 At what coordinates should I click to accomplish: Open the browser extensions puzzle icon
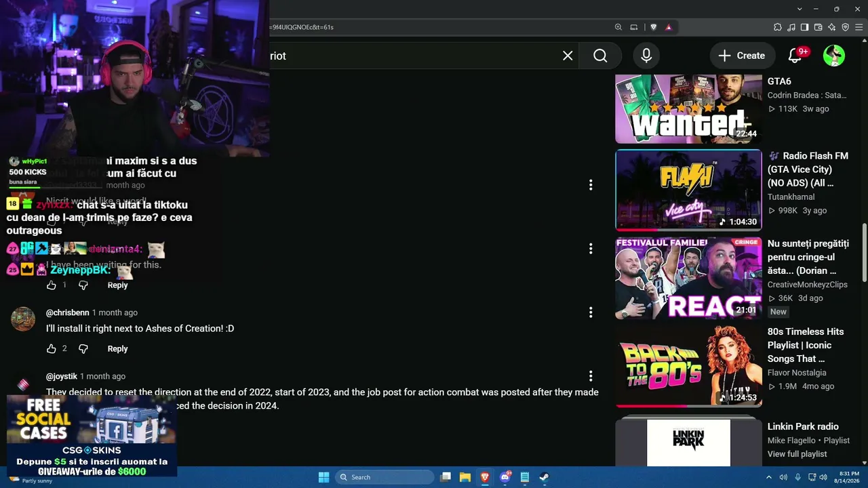tap(778, 27)
